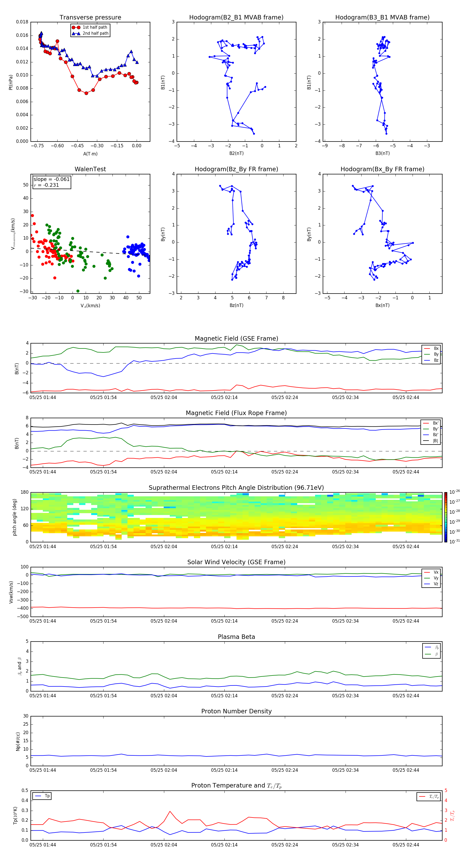Image resolution: width=473 pixels, height=868 pixels.
Task: Click the "Hodogram(B3_B1 MVAB frame)" title
Action: (382, 18)
